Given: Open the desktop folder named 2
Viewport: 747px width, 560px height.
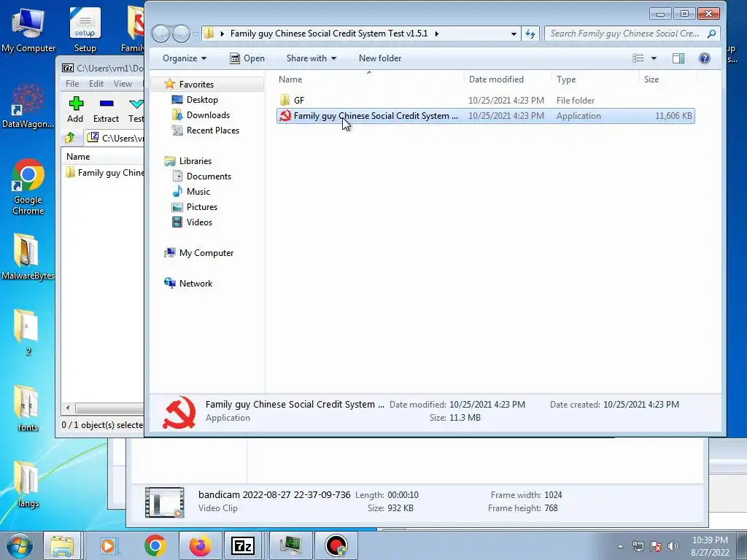Looking at the screenshot, I should [28, 332].
